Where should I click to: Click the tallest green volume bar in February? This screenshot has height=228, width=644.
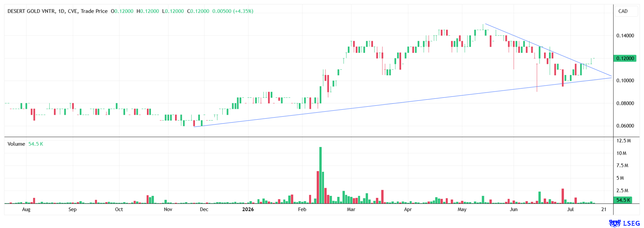coord(320,175)
